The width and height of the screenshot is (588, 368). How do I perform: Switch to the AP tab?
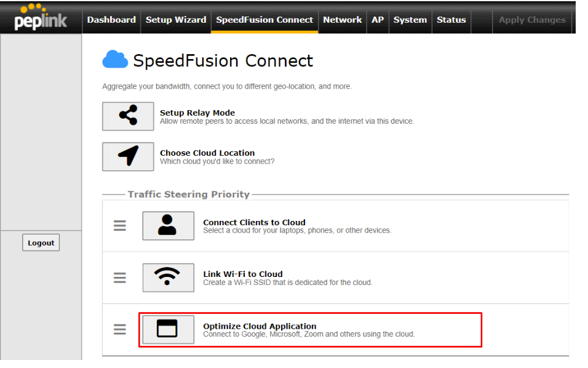[x=378, y=20]
